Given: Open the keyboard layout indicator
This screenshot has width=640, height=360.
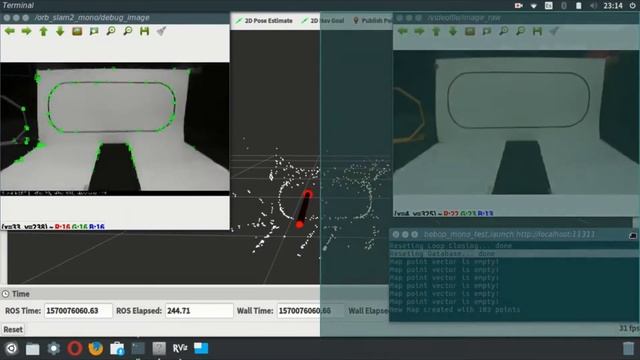Looking at the screenshot, I should click(549, 6).
